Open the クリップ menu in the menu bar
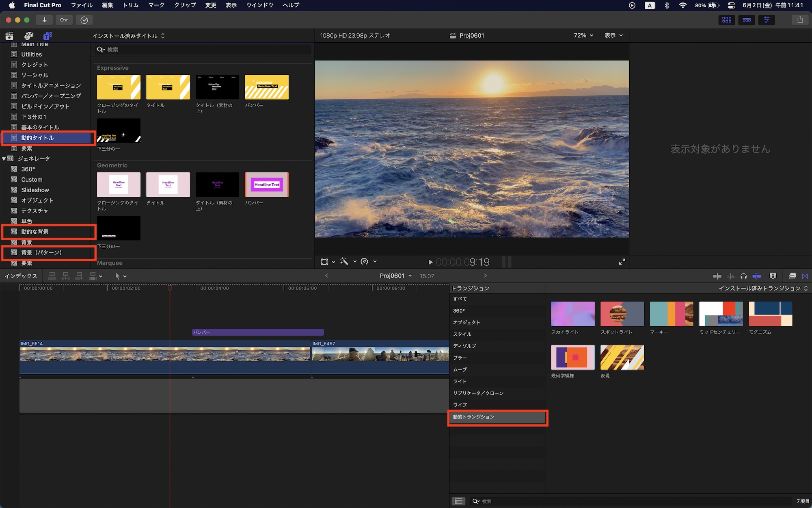Image resolution: width=812 pixels, height=508 pixels. [184, 5]
